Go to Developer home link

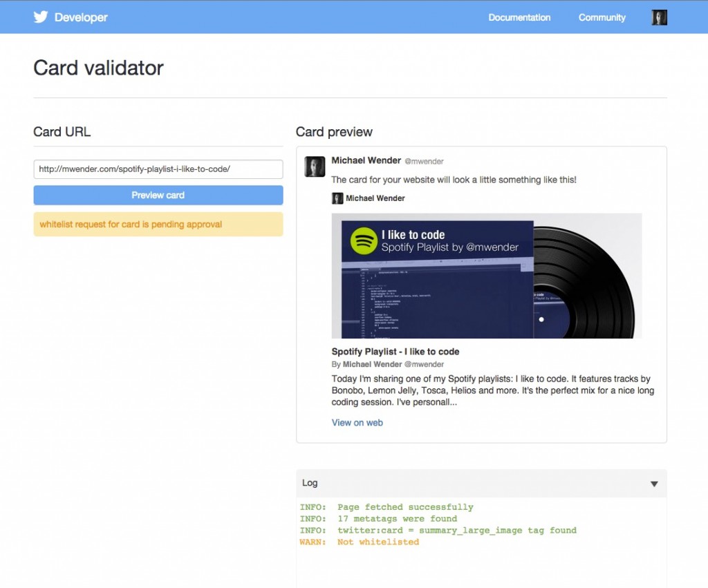(x=81, y=17)
